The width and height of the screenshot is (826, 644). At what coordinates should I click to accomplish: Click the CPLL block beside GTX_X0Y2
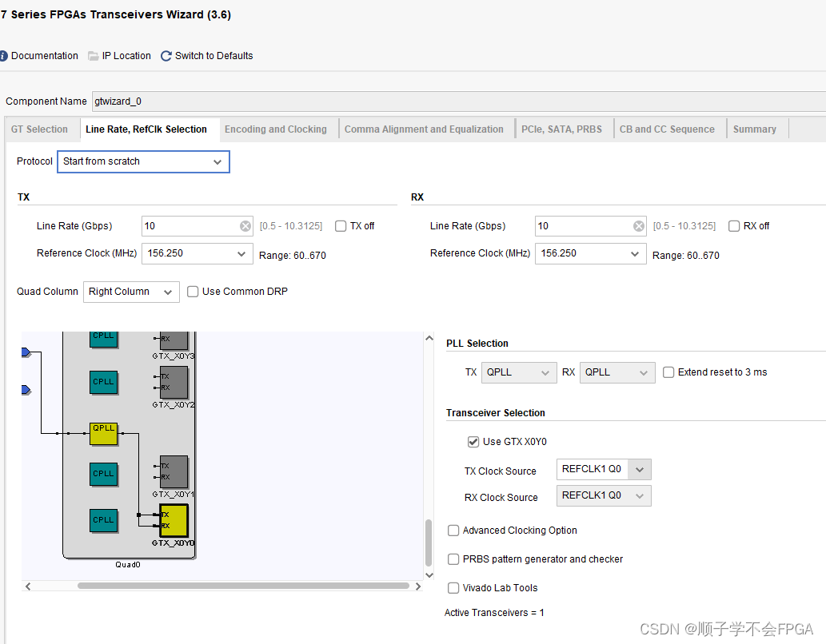104,382
